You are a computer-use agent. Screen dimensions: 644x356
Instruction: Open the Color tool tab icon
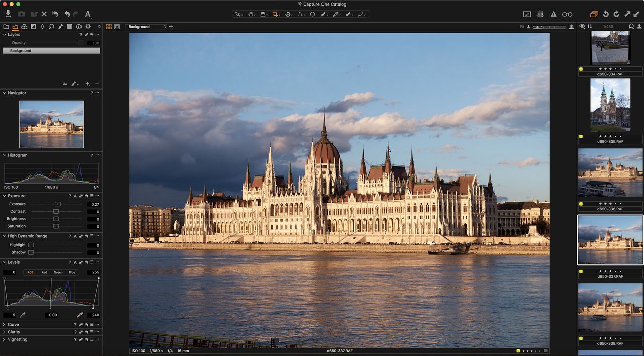pos(24,26)
